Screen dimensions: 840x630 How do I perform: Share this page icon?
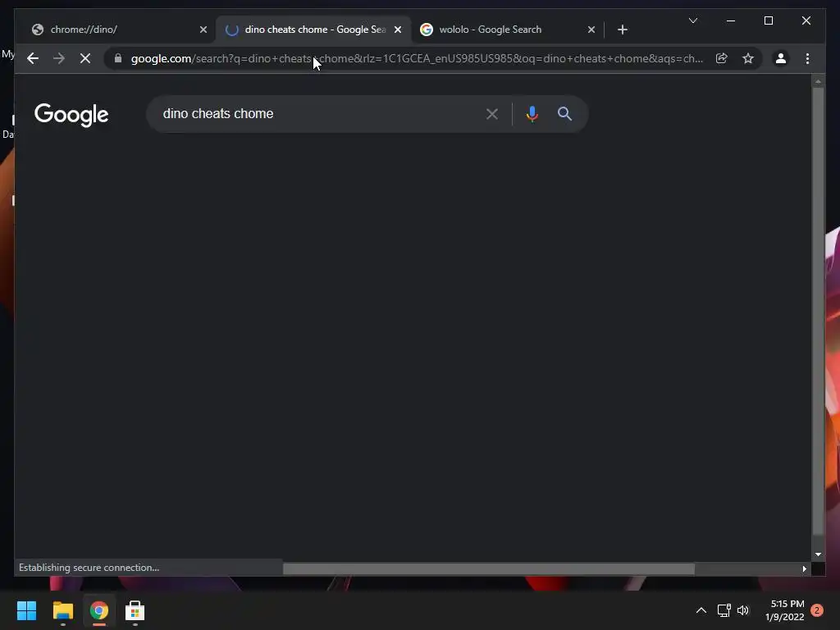(722, 58)
